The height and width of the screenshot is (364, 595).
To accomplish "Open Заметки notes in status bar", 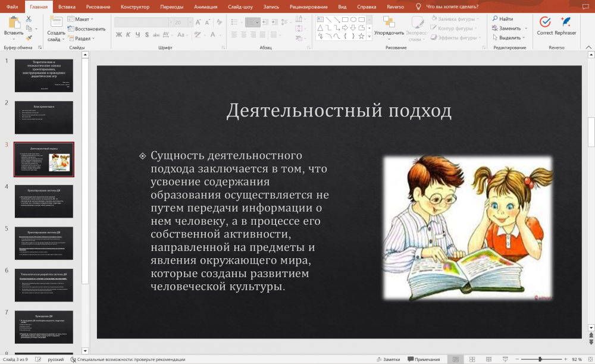I will click(388, 359).
